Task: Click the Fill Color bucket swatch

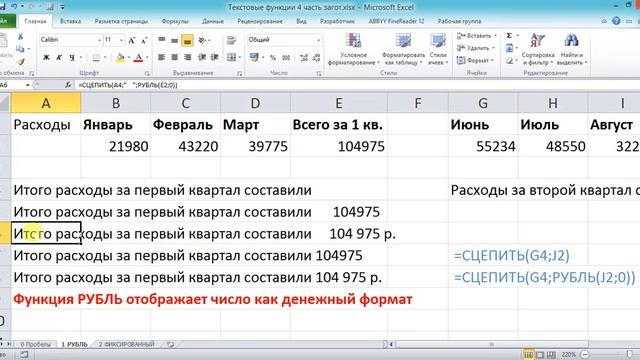Action: click(x=120, y=58)
